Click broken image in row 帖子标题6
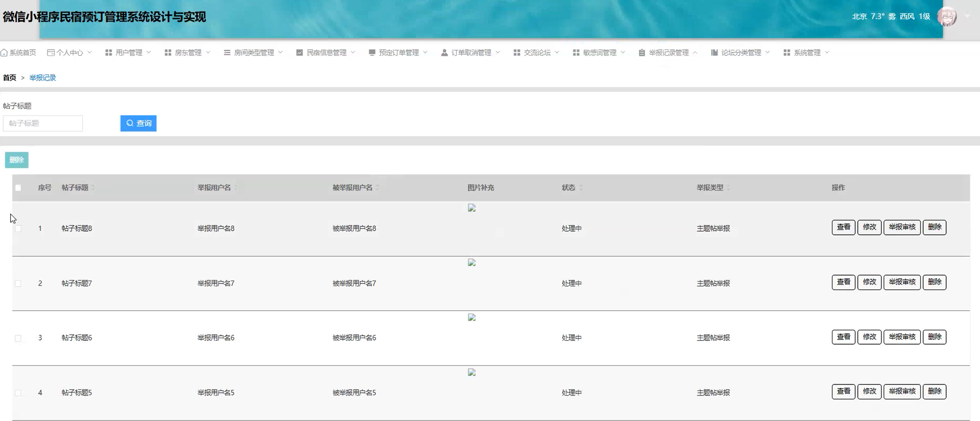980x421 pixels. 471,318
